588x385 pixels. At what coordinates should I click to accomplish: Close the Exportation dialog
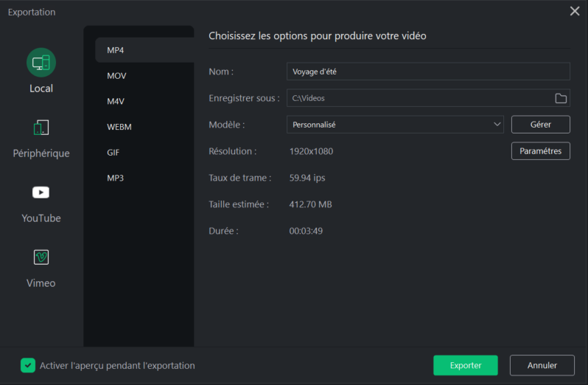(575, 11)
